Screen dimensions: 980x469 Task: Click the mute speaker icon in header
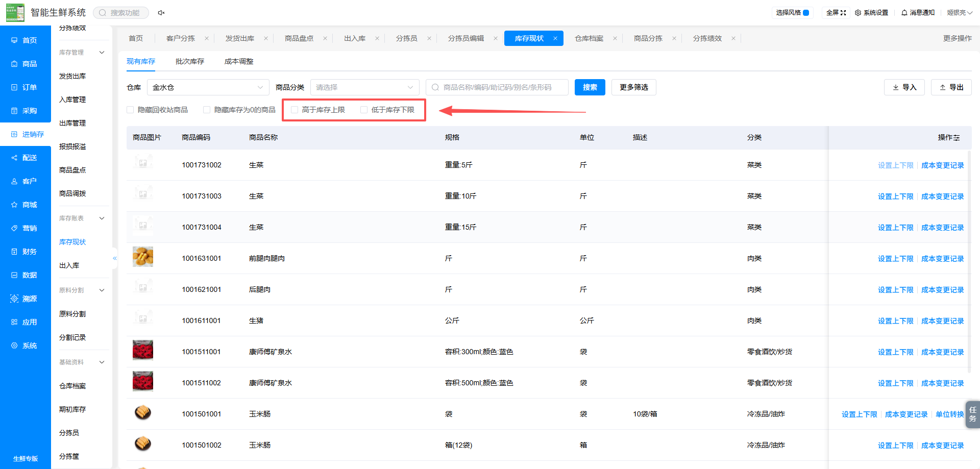click(161, 13)
